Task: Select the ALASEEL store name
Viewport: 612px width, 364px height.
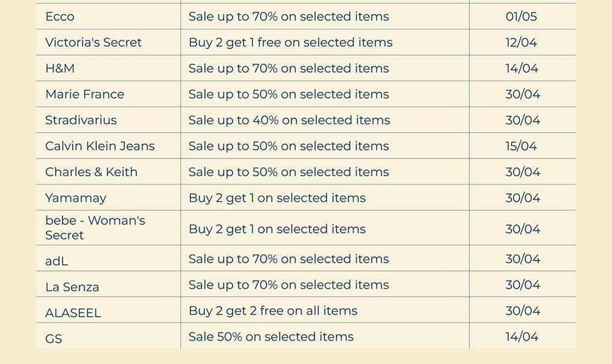Action: pyautogui.click(x=73, y=313)
